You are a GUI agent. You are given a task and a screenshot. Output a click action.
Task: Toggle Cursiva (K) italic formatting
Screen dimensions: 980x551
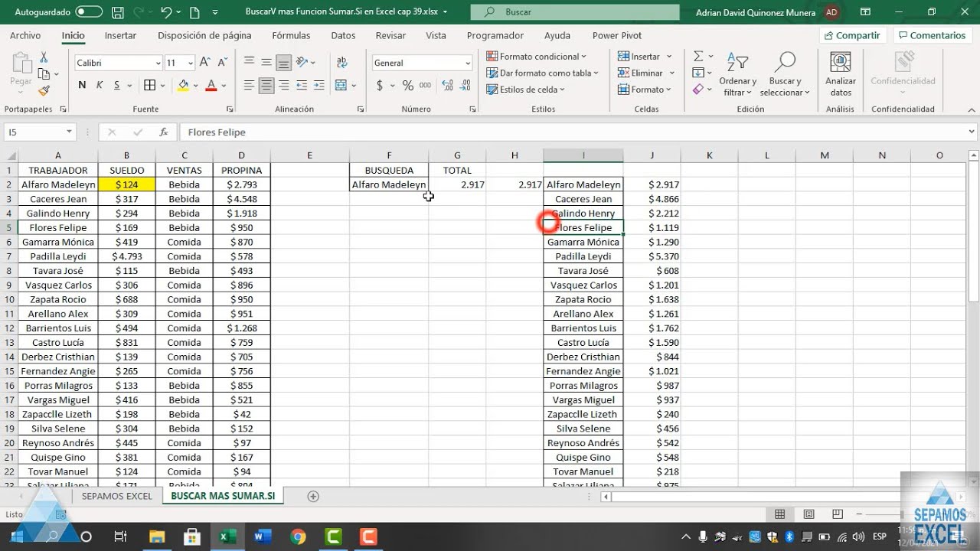pos(100,85)
